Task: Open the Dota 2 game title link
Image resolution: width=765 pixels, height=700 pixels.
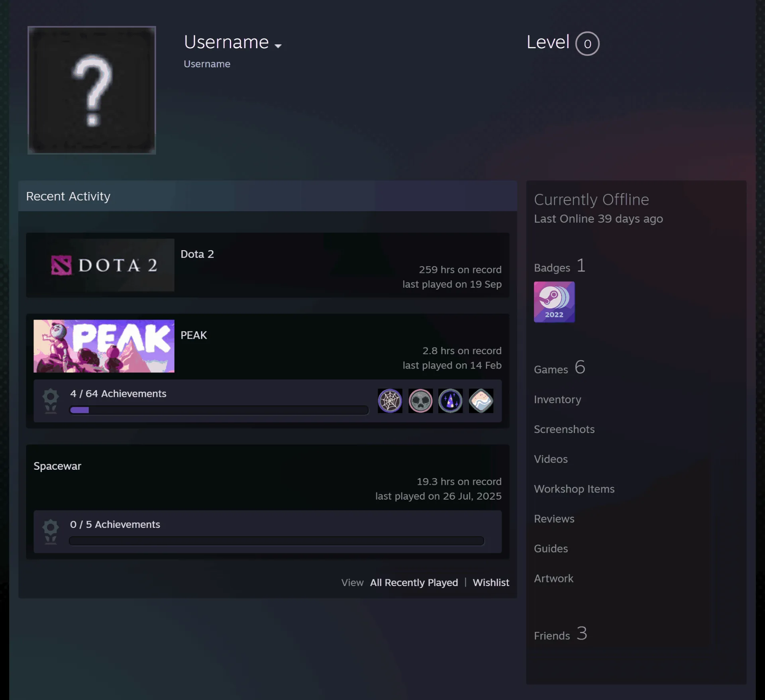Action: click(197, 254)
